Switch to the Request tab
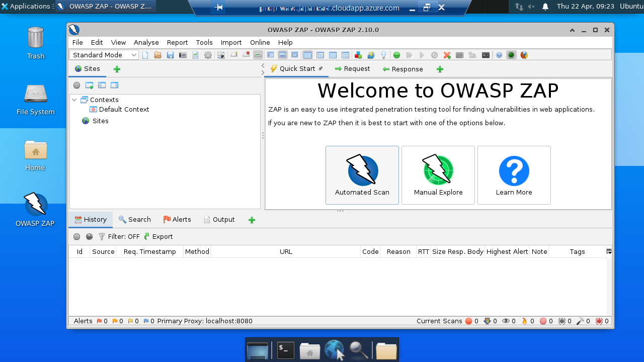The image size is (644, 362). coord(352,69)
